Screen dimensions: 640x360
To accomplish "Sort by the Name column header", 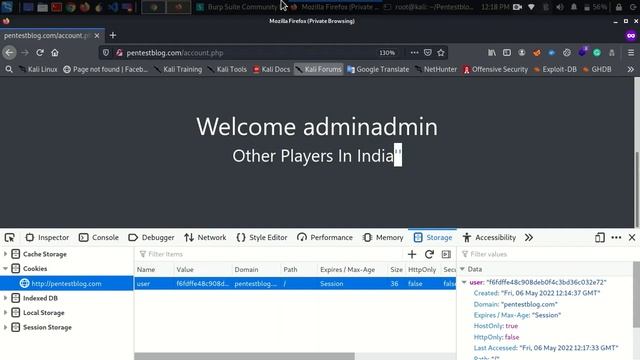I will coord(154,269).
